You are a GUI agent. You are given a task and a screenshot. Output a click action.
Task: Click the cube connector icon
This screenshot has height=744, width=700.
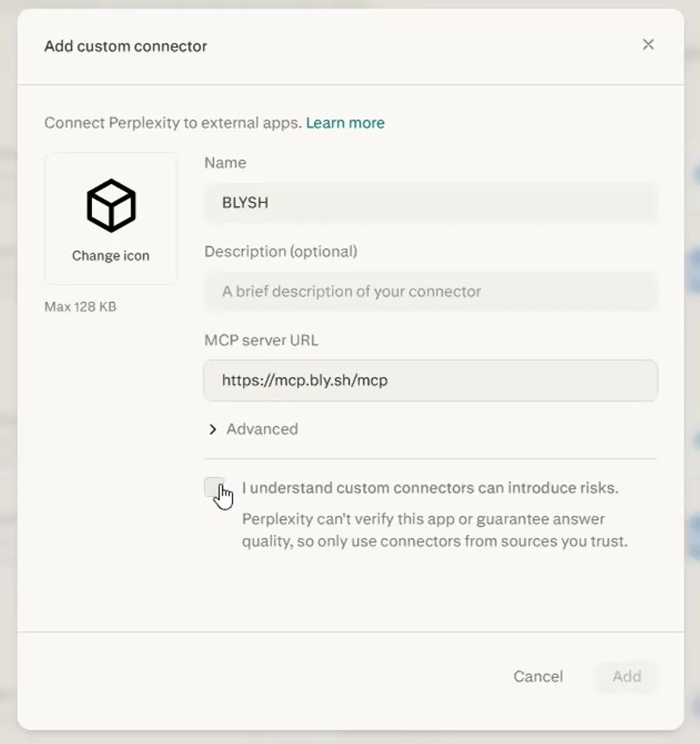pyautogui.click(x=111, y=205)
